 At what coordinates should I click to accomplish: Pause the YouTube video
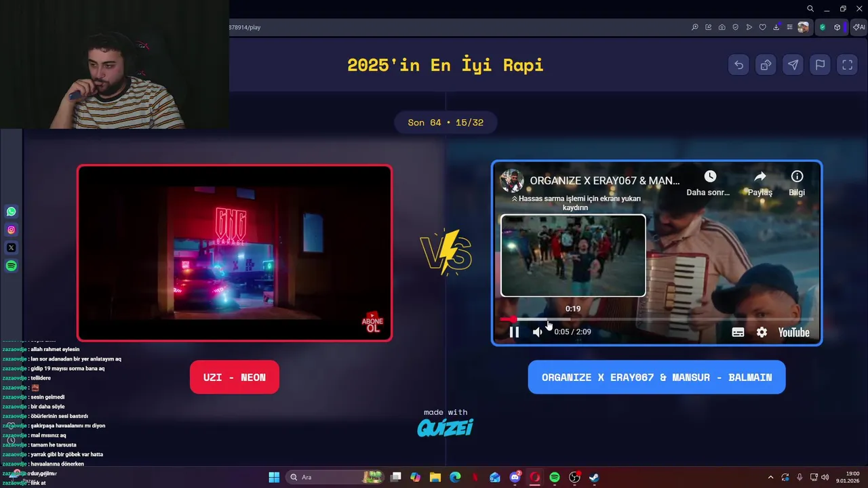click(x=514, y=332)
